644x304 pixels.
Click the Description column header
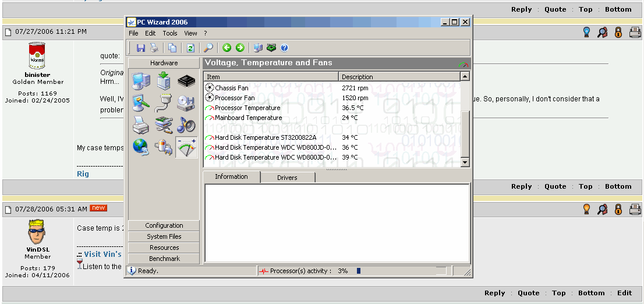(x=358, y=77)
